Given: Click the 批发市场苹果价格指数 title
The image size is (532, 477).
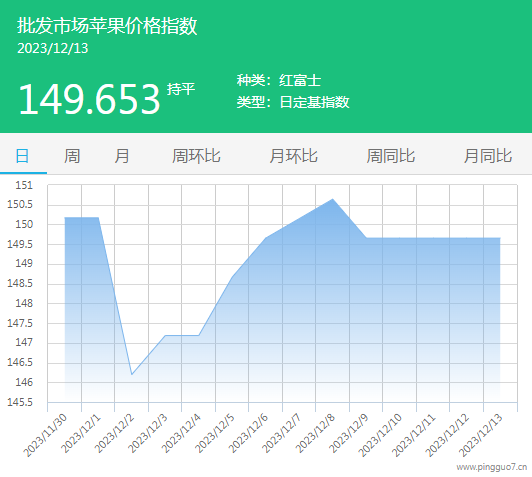Looking at the screenshot, I should 107,26.
